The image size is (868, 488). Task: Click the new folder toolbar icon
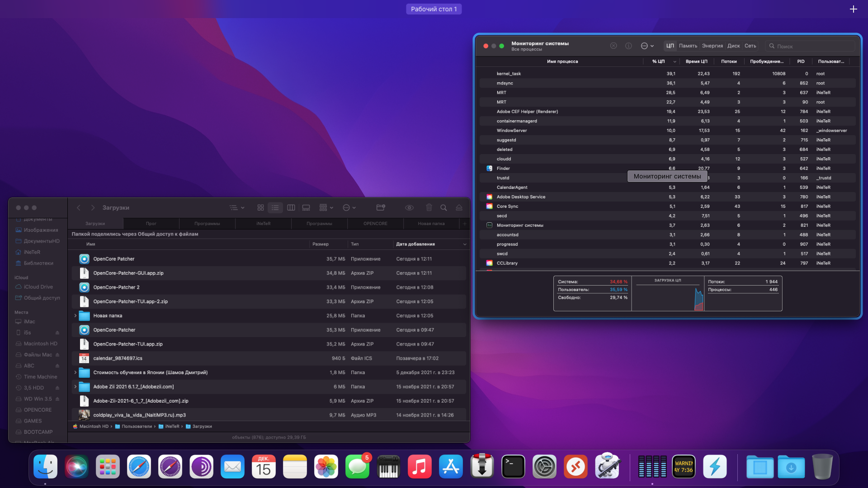[x=381, y=208]
